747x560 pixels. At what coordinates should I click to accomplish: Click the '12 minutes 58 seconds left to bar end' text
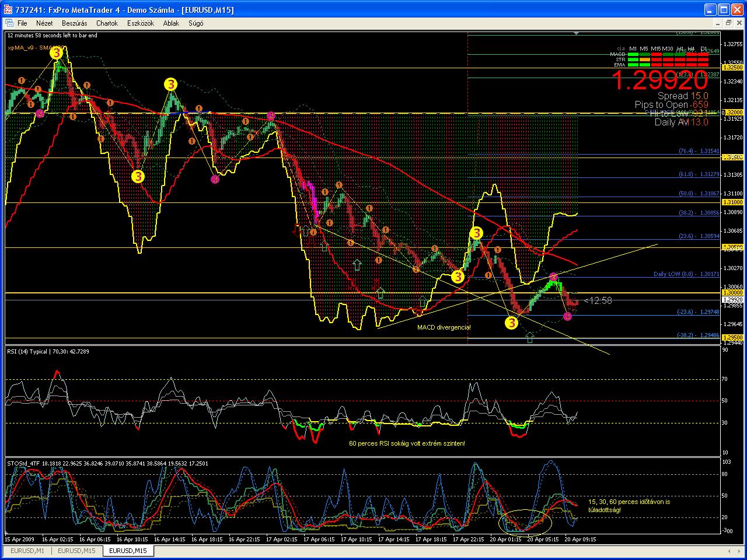53,36
